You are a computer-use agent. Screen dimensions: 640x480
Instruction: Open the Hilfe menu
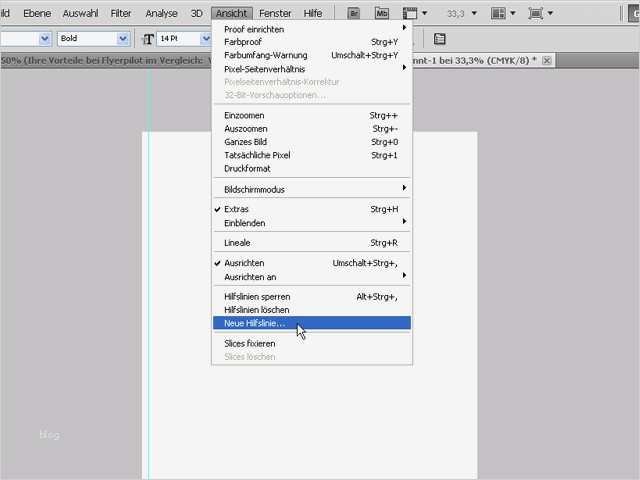tap(313, 13)
